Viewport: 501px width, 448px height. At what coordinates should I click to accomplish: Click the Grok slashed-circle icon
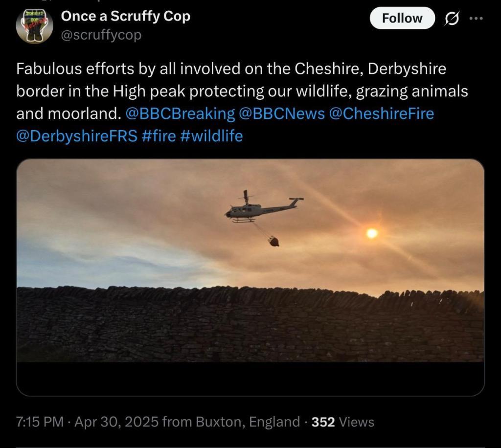(451, 19)
